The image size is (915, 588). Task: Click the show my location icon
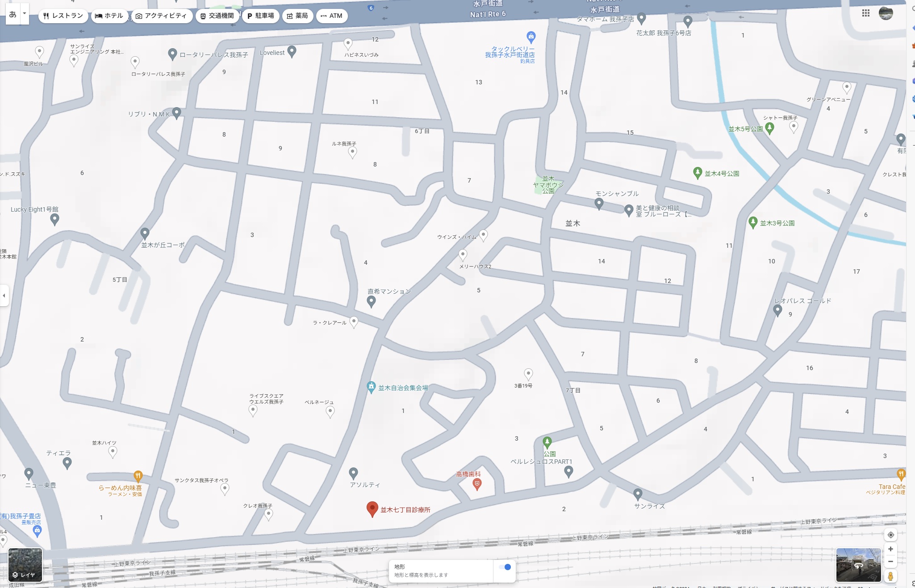click(890, 535)
